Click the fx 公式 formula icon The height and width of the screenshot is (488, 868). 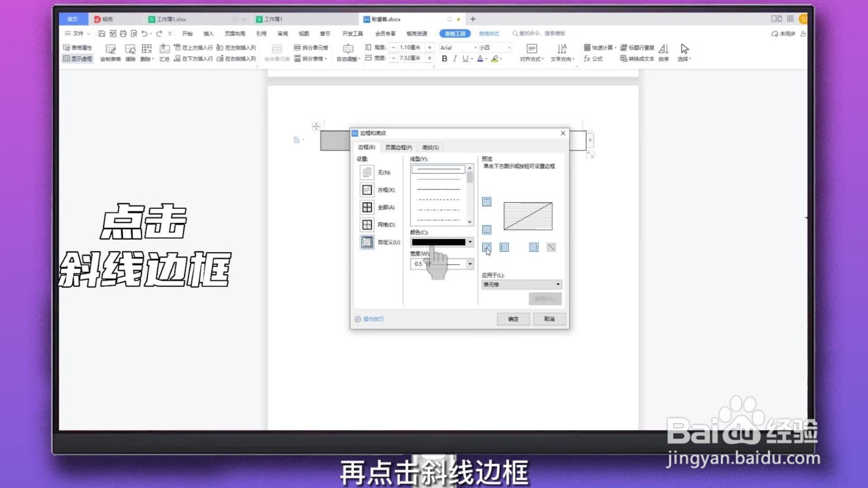[593, 59]
